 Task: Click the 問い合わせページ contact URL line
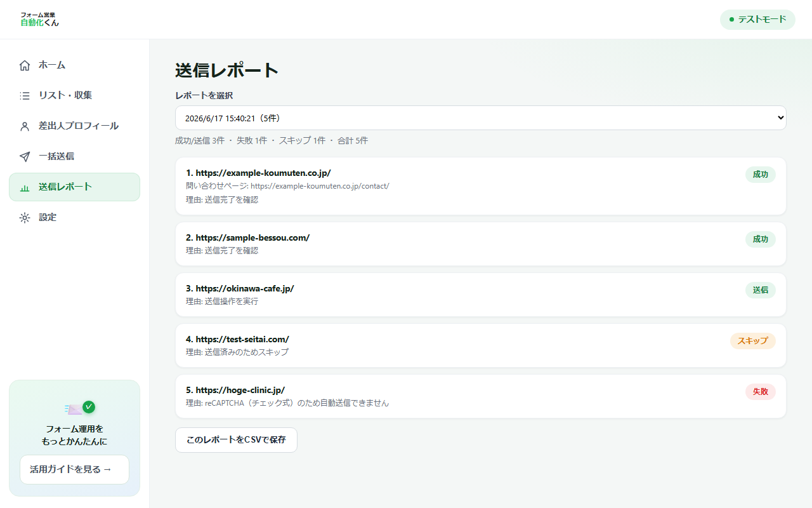[x=287, y=186]
